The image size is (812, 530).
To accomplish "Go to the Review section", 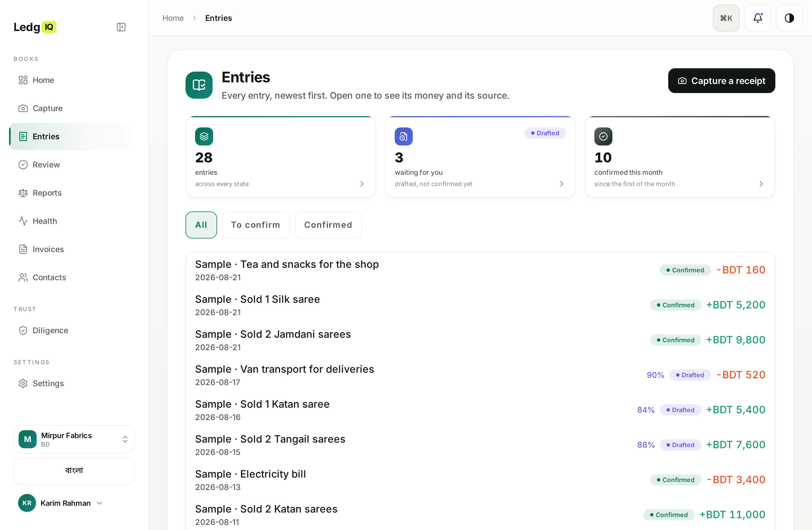I will [72, 165].
